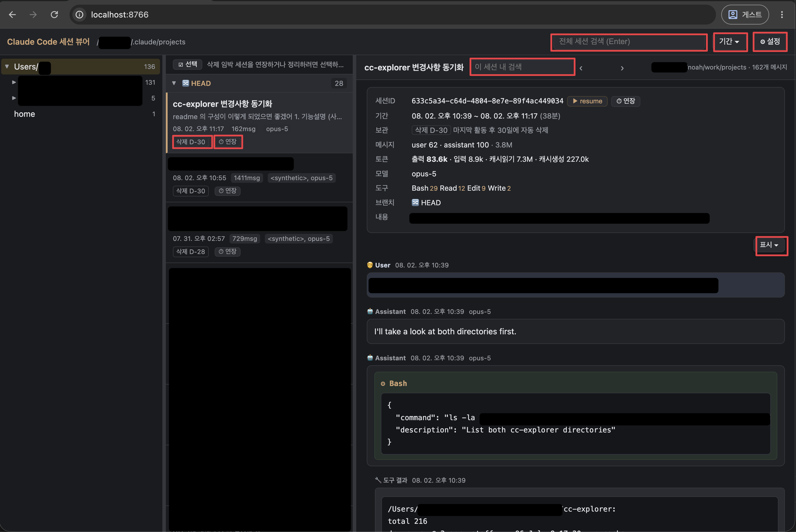Click the Bash tool gear icon

pos(383,384)
